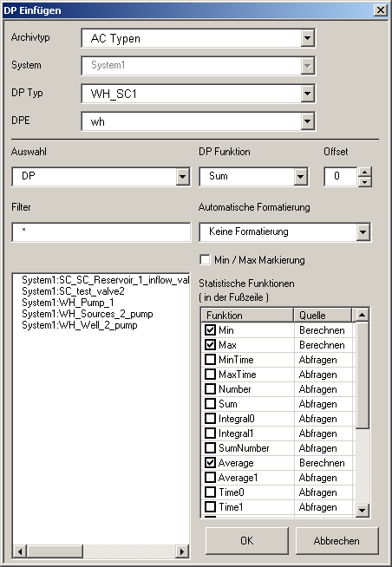Confirm with the OK button
The height and width of the screenshot is (567, 392).
(x=247, y=541)
